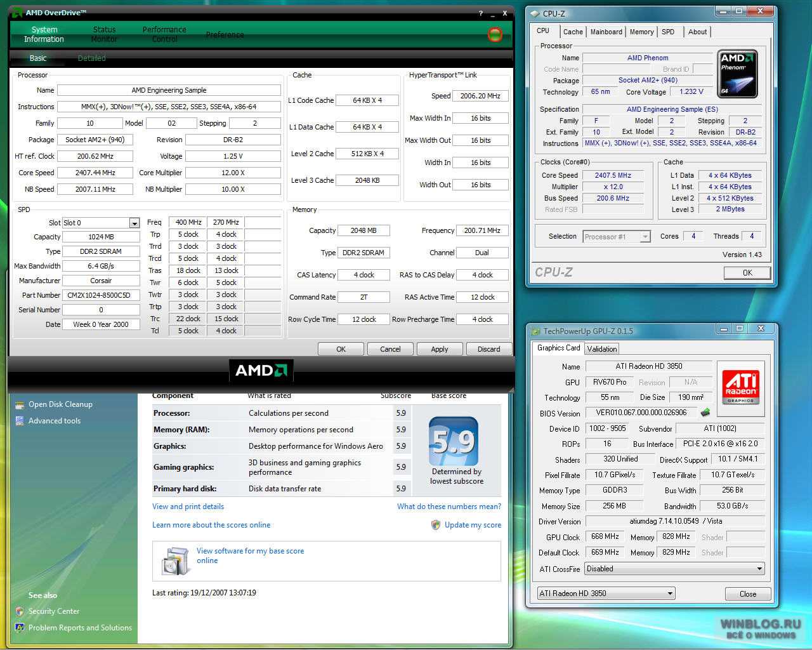Click the Cancel button in AMD OverDrive

[390, 349]
